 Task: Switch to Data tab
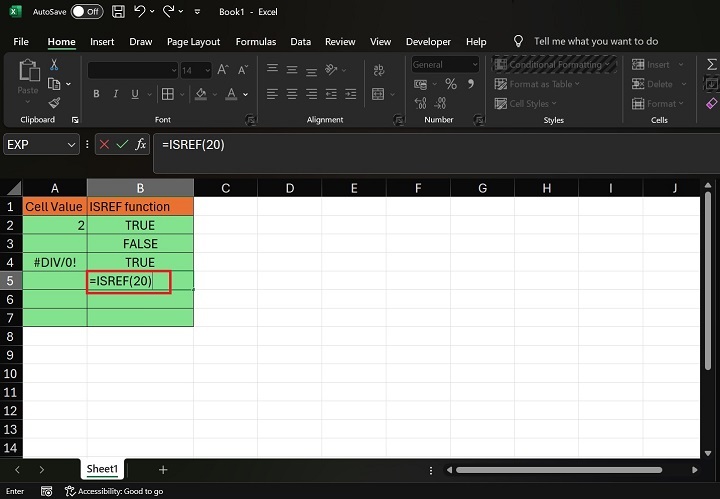[301, 42]
